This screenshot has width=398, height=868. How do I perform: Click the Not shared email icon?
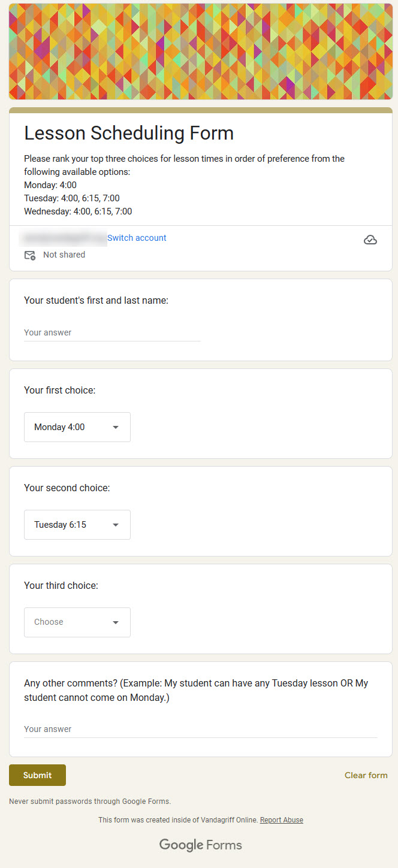[x=30, y=255]
